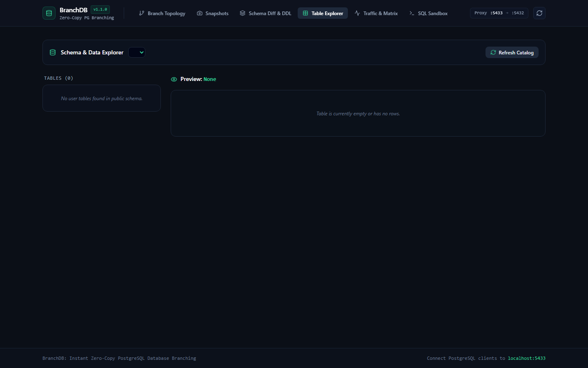Image resolution: width=588 pixels, height=368 pixels.
Task: Click the Schema & Data Explorer heading
Action: [92, 52]
